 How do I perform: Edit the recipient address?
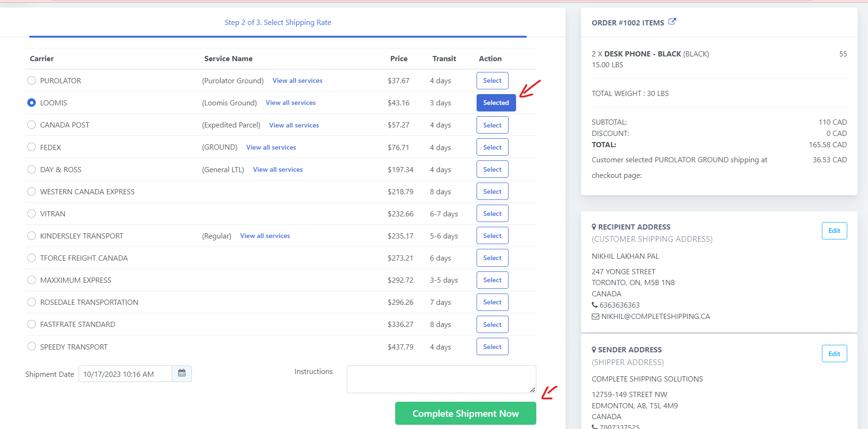click(834, 230)
